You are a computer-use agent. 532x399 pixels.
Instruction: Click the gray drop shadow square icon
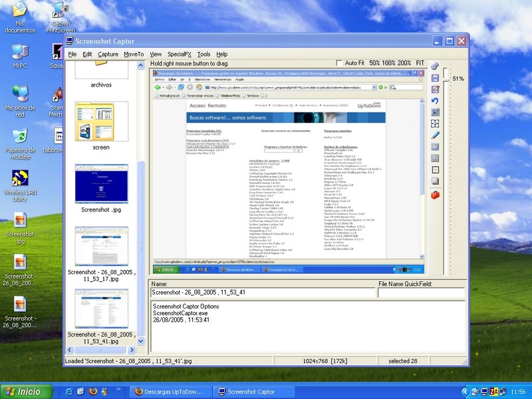(435, 181)
